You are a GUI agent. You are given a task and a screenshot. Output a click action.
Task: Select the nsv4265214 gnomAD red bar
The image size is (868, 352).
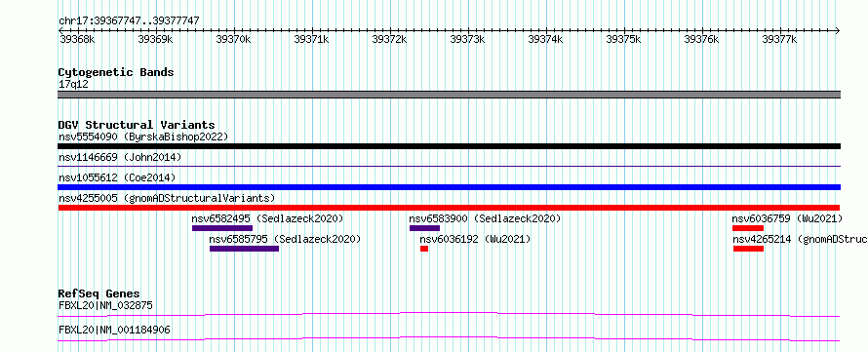748,249
